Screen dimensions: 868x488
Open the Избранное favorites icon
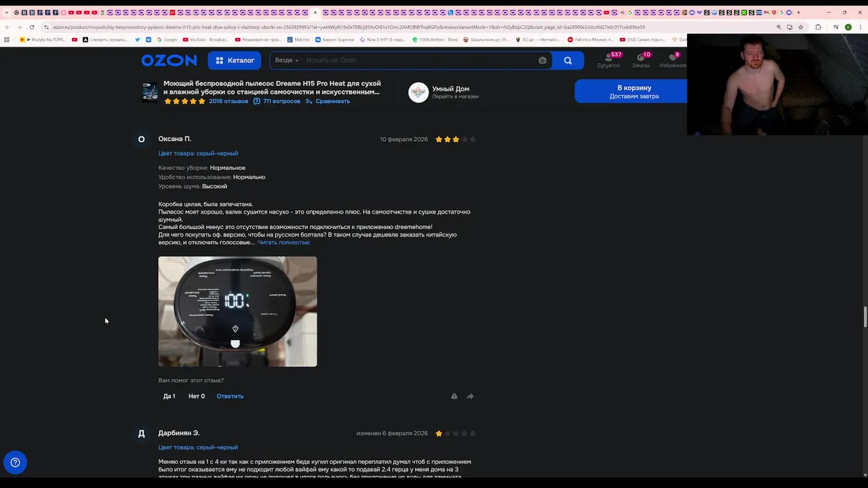pos(672,60)
